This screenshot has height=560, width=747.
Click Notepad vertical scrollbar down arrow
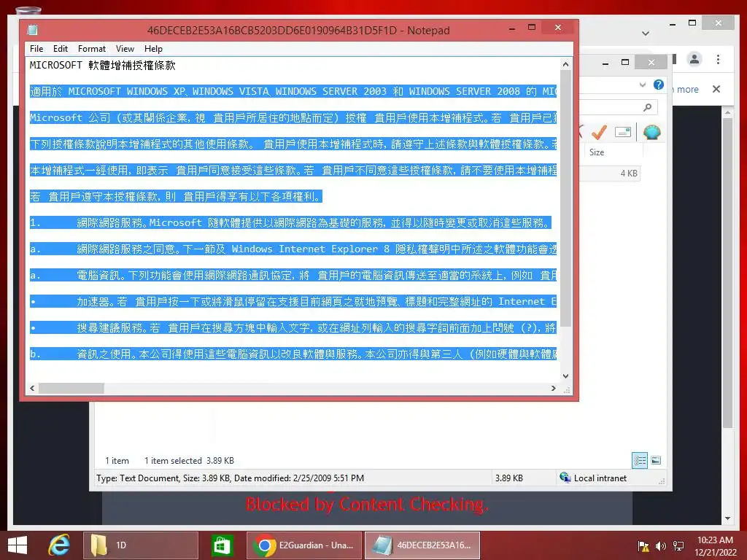click(565, 376)
